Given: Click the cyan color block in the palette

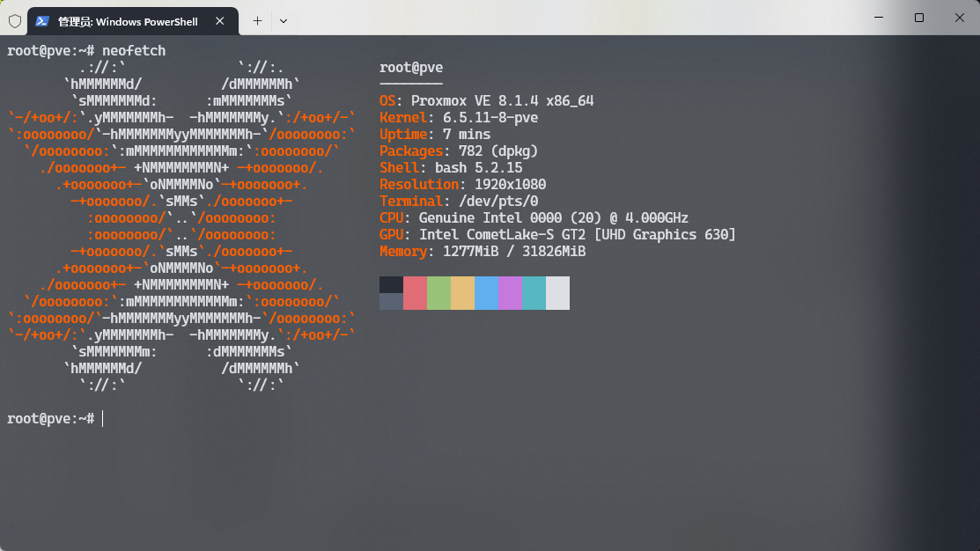Looking at the screenshot, I should [534, 293].
